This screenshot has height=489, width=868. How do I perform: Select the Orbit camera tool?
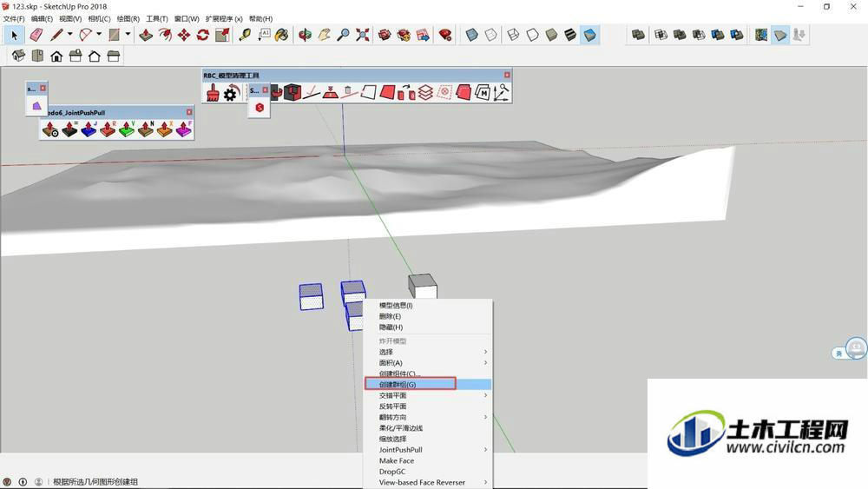(305, 35)
